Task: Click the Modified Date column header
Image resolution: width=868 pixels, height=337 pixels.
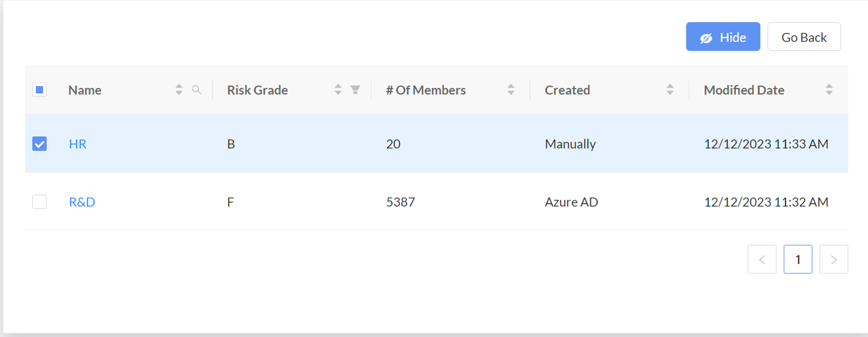Action: tap(744, 90)
